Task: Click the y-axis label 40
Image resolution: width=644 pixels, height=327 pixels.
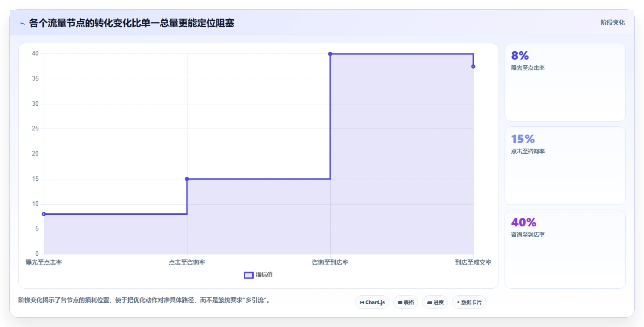Action: (x=35, y=54)
